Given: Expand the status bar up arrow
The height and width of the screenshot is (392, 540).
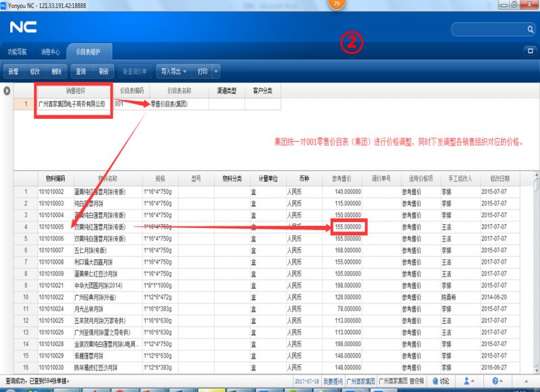Looking at the screenshot, I should click(526, 381).
